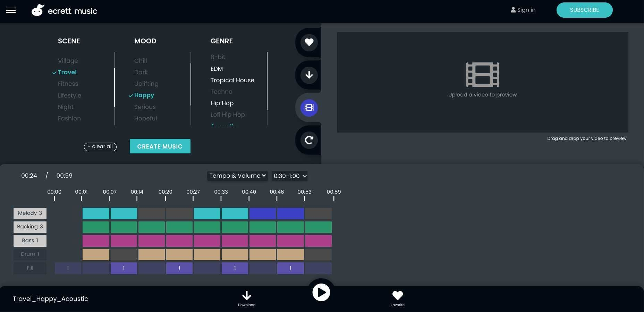Click the clear all button
This screenshot has width=644, height=312.
pos(100,147)
